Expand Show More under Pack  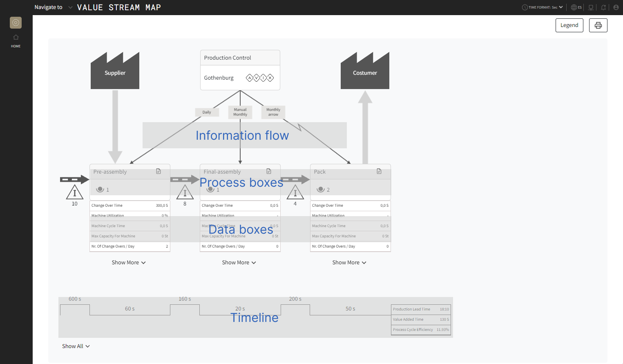point(349,263)
